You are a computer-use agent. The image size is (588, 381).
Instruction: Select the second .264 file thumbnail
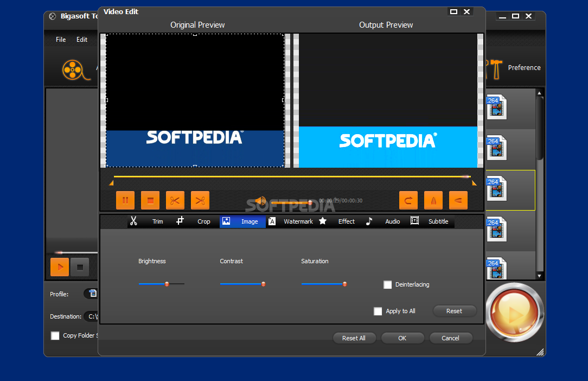496,148
